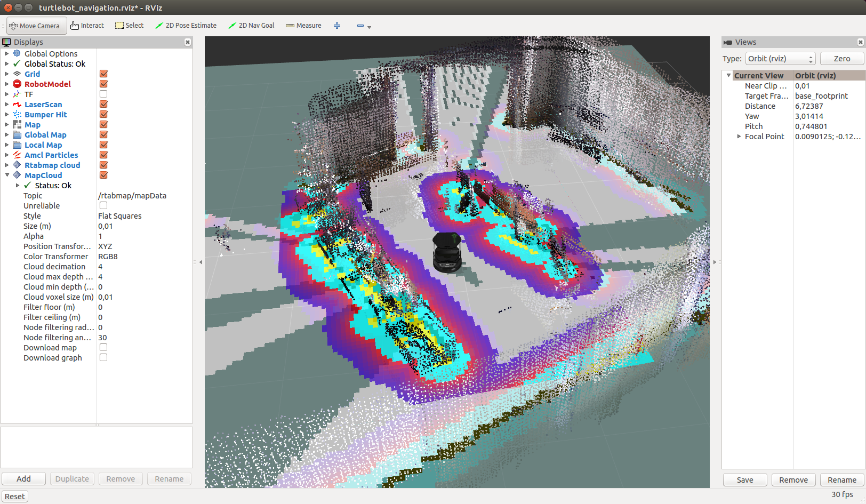Screen dimensions: 866x504
Task: Click the TF axes icon
Action: pos(17,94)
